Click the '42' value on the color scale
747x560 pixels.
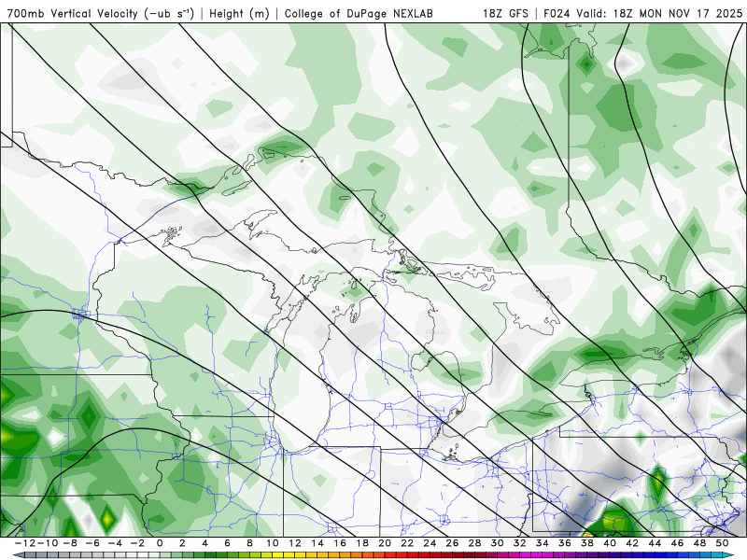click(632, 543)
